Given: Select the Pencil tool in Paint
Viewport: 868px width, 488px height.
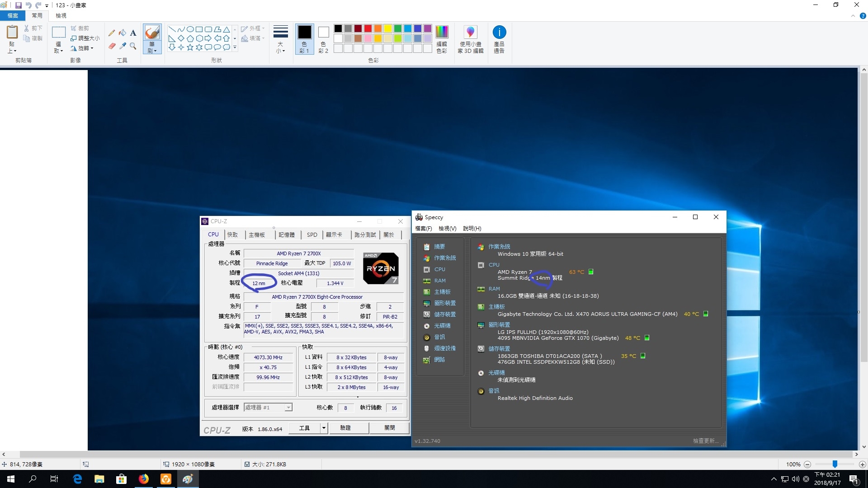Looking at the screenshot, I should [x=112, y=33].
